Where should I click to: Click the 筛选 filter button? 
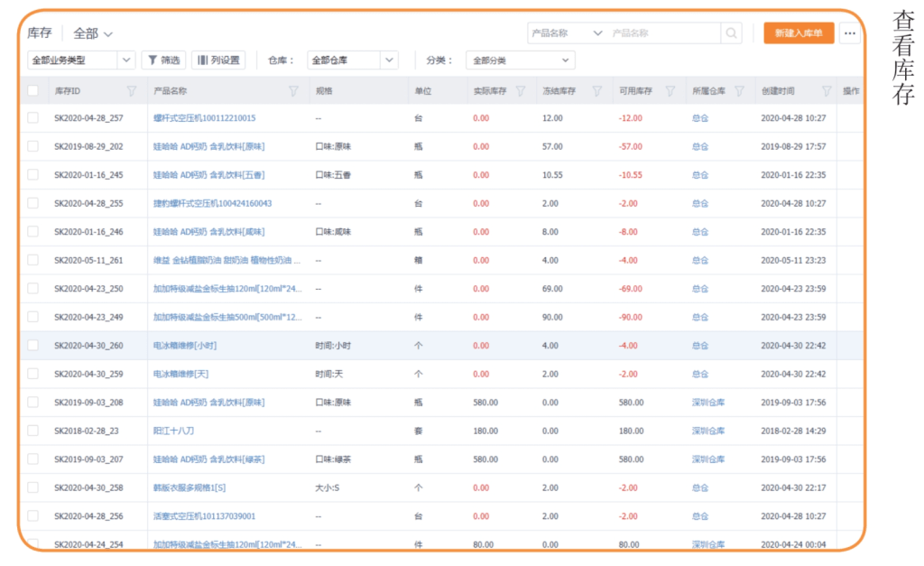point(163,60)
